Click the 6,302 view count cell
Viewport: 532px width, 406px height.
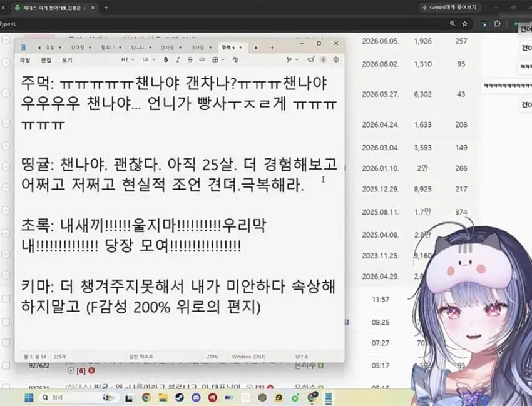(x=422, y=94)
